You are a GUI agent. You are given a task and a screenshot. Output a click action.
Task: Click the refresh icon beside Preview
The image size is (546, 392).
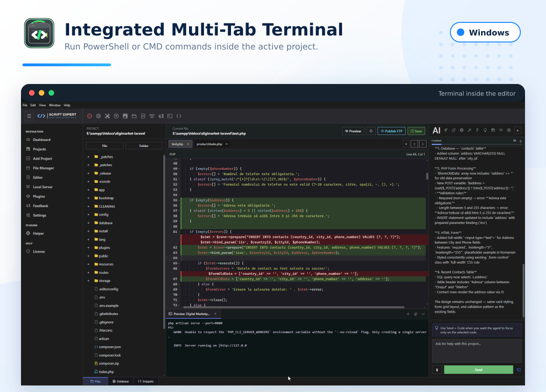(x=371, y=131)
